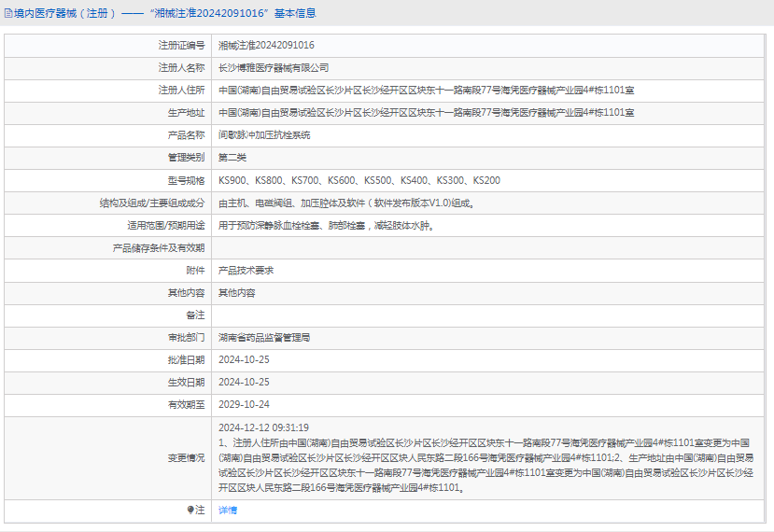774x532 pixels.
Task: Select product name 间歇脉冲加压抗栓系统
Action: 264,135
